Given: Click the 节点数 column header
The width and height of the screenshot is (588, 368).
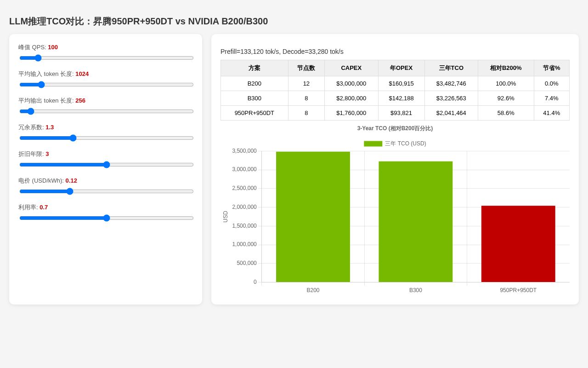Looking at the screenshot, I should tap(306, 68).
